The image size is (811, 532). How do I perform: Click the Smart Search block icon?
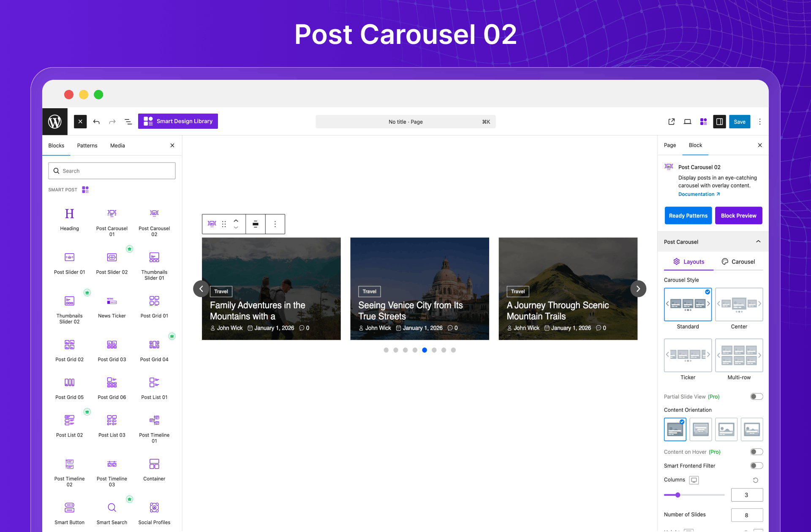click(x=112, y=508)
